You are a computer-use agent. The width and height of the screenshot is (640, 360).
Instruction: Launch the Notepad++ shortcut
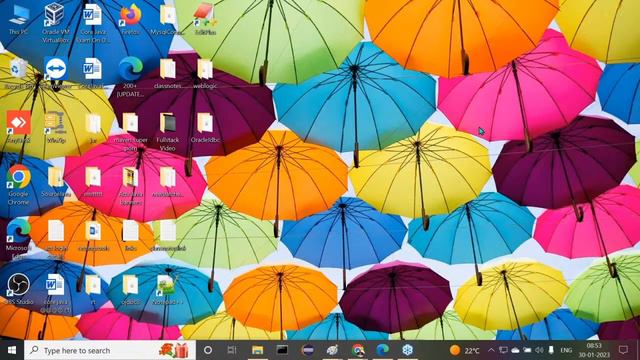click(x=167, y=289)
